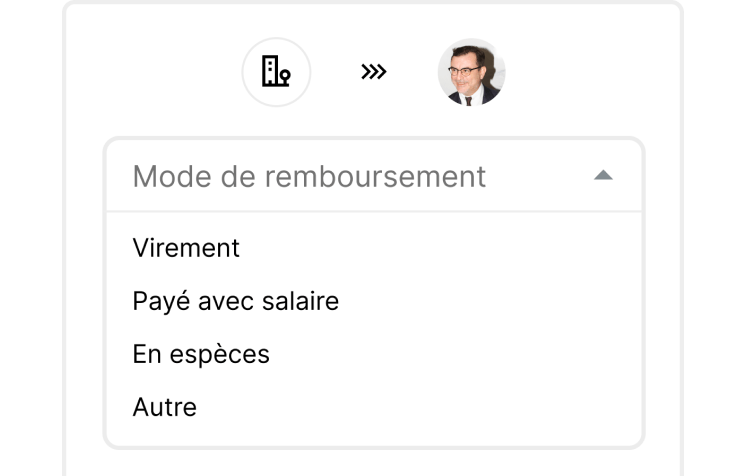Choose the last list entry "Autre"

[165, 407]
